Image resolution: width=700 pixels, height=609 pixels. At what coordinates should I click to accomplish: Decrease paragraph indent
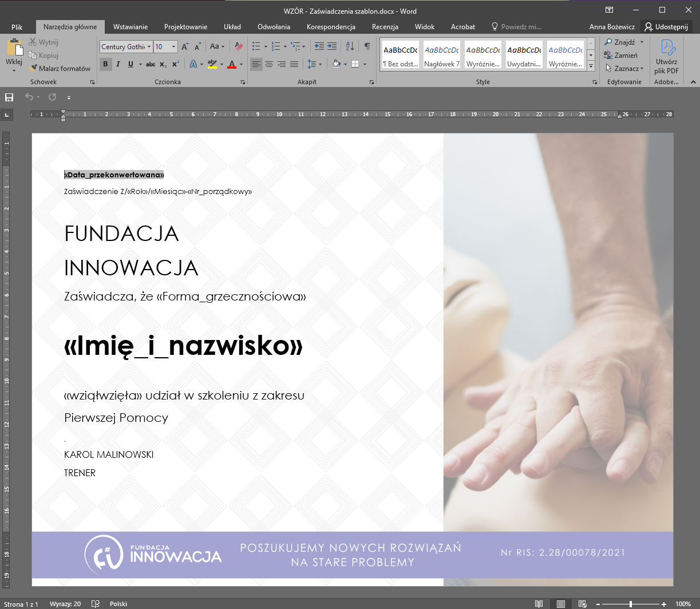319,46
